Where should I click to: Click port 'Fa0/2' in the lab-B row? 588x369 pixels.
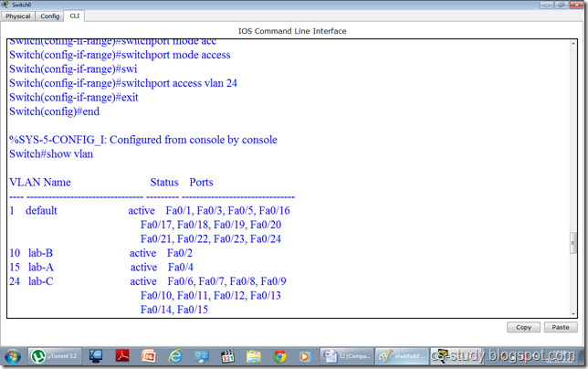pyautogui.click(x=180, y=253)
